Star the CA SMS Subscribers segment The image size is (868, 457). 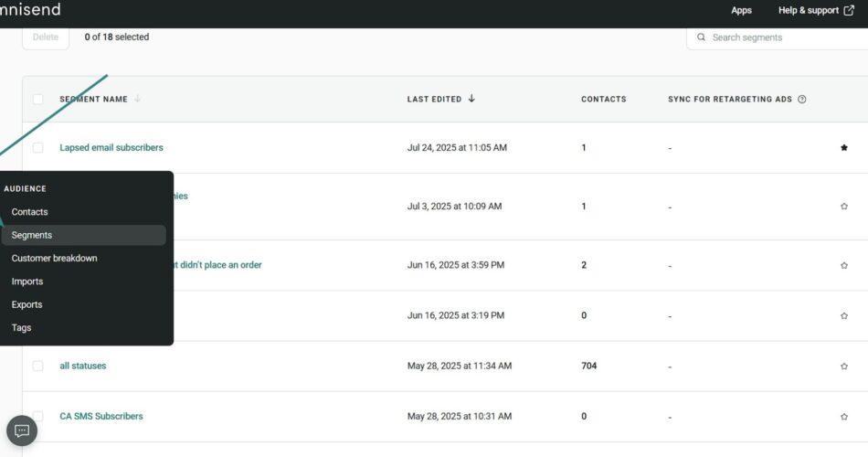(x=843, y=417)
